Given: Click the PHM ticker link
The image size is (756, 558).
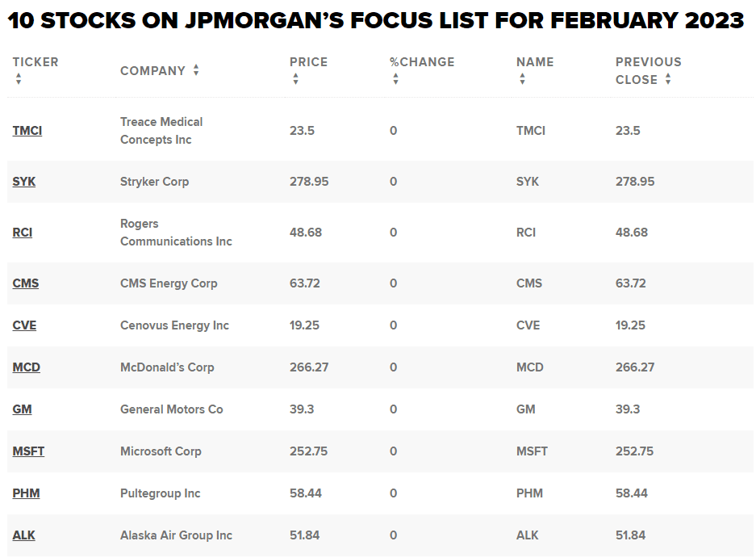Looking at the screenshot, I should pyautogui.click(x=26, y=493).
